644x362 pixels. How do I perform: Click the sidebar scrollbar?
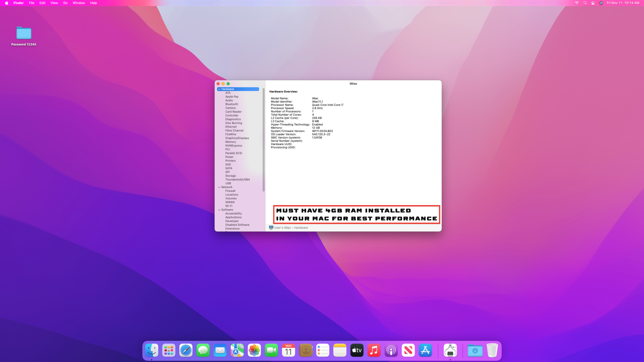[x=264, y=140]
